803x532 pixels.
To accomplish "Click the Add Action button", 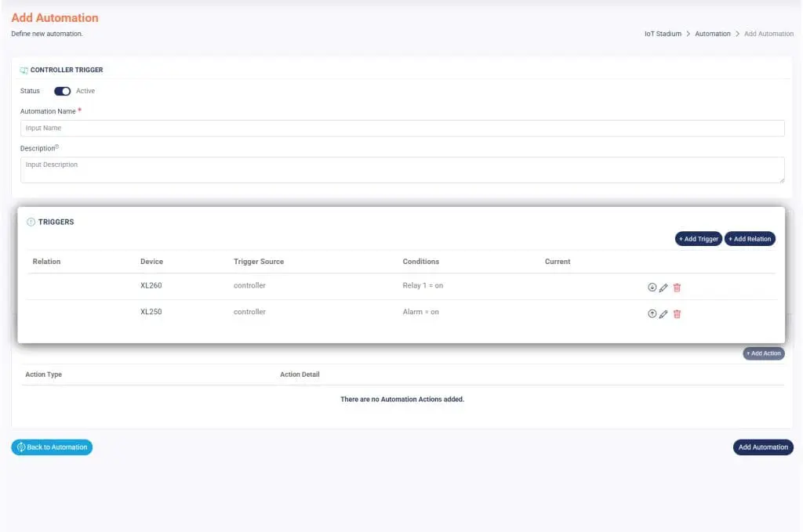I will [763, 353].
